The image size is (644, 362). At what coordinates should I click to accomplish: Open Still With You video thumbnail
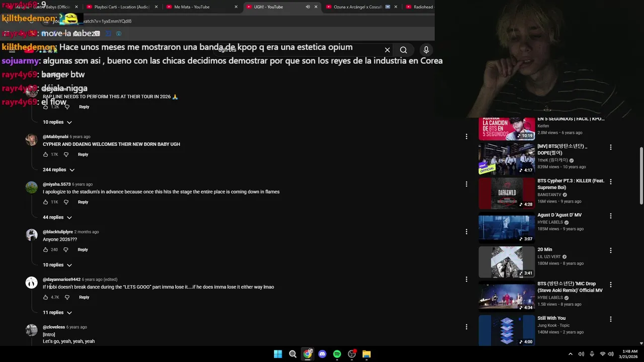[x=507, y=331]
